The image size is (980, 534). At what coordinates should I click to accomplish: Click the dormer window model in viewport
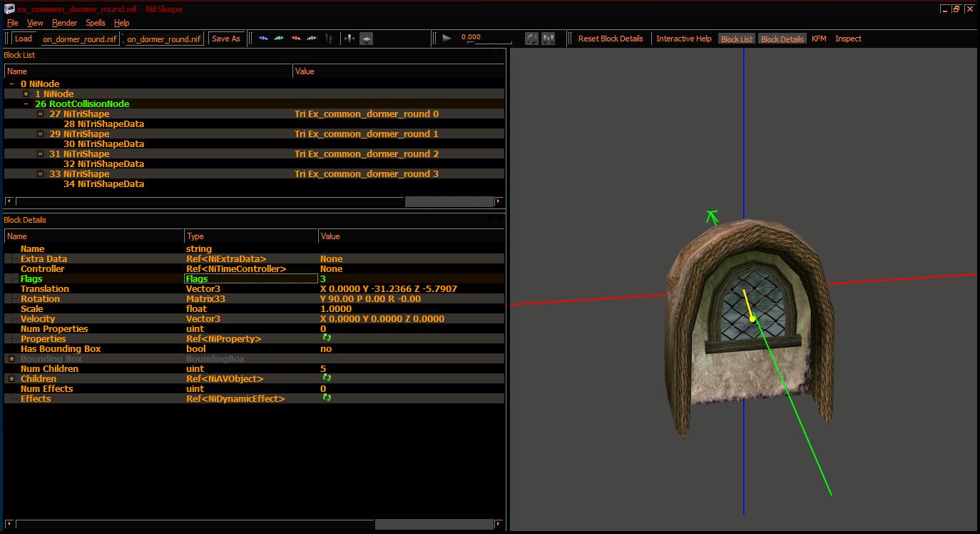(750, 327)
